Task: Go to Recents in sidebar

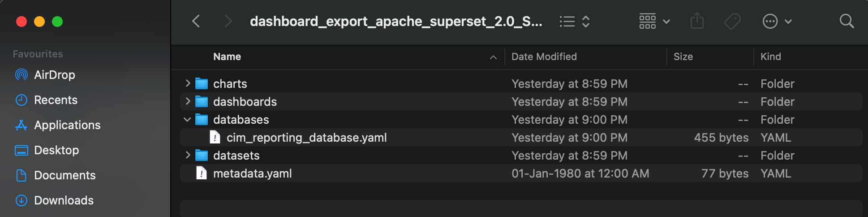Action: coord(56,100)
